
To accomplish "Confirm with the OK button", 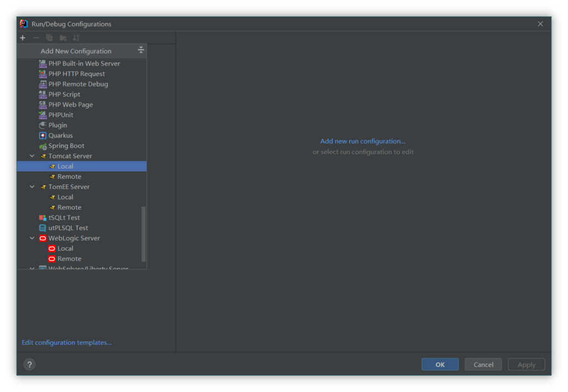I will coord(440,364).
